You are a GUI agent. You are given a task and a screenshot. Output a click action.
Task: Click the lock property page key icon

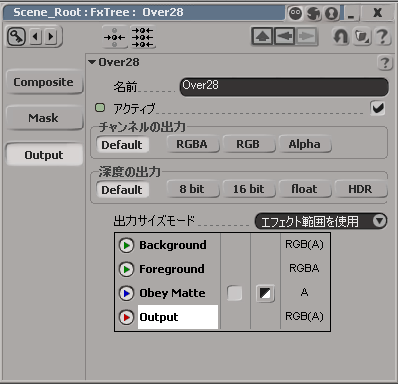coord(16,36)
